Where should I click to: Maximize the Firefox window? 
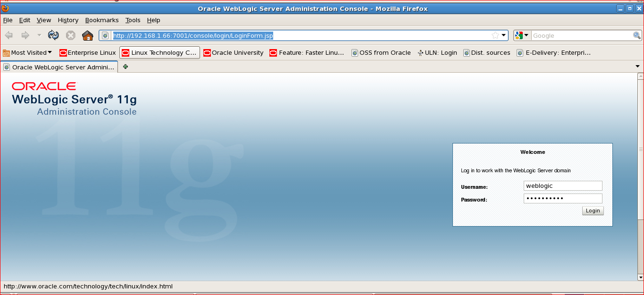629,8
